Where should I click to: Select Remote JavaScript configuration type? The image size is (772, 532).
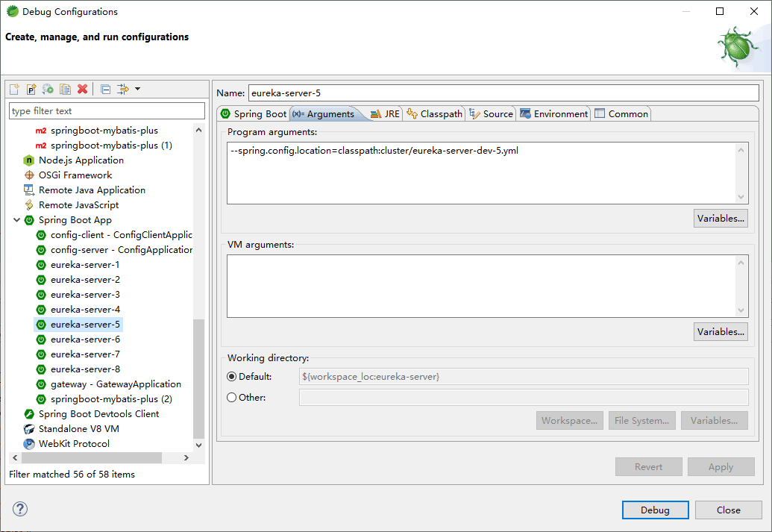coord(72,205)
